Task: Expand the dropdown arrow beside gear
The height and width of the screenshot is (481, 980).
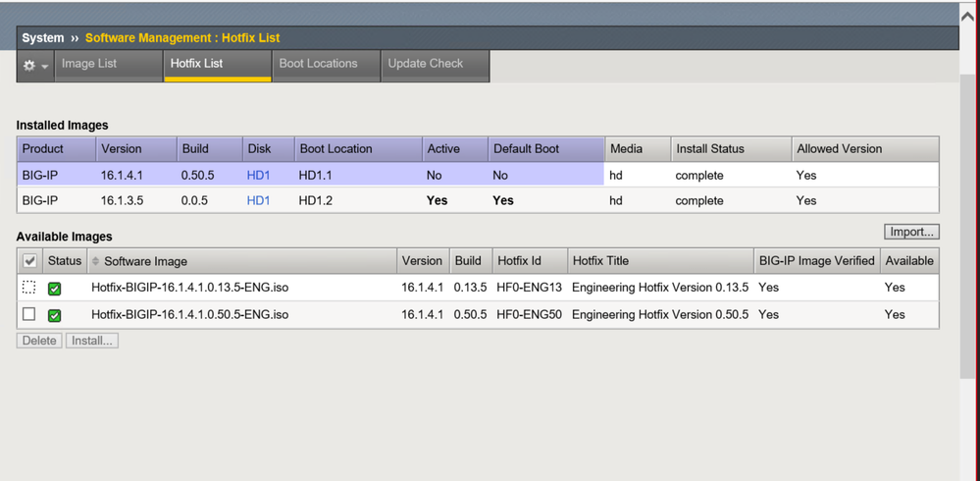Action: [45, 67]
